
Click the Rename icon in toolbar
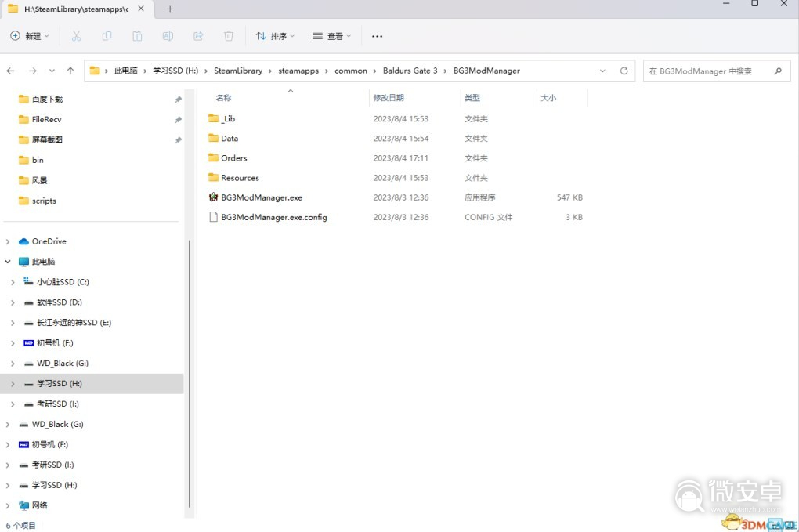click(x=168, y=36)
